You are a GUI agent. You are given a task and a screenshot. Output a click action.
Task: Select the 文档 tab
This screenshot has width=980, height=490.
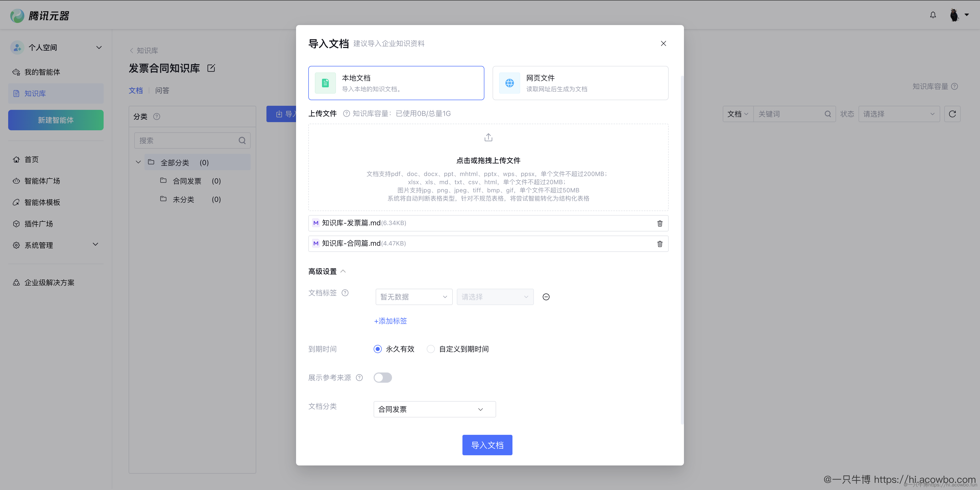coord(136,90)
